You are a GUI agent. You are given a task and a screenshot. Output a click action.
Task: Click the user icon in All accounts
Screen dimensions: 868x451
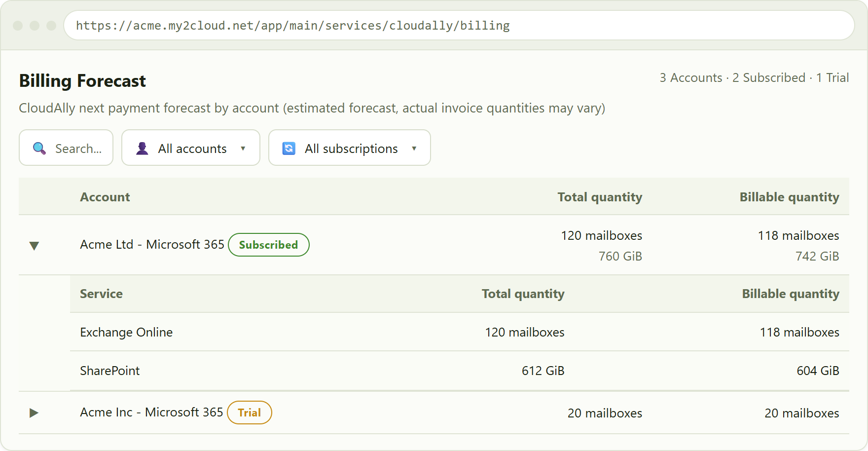(x=142, y=148)
